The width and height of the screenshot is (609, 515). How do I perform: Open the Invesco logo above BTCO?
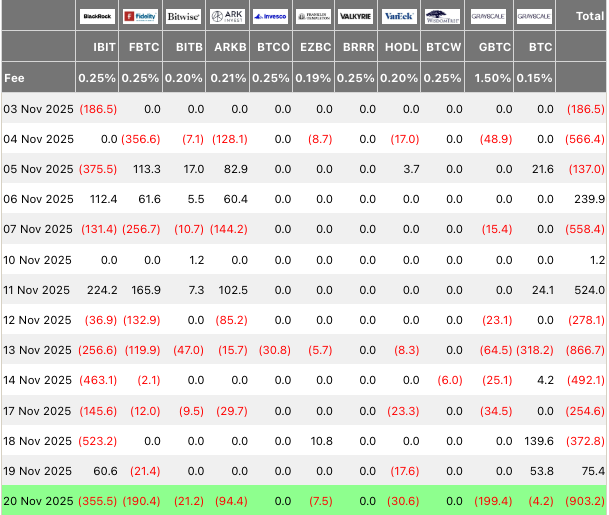(x=270, y=17)
